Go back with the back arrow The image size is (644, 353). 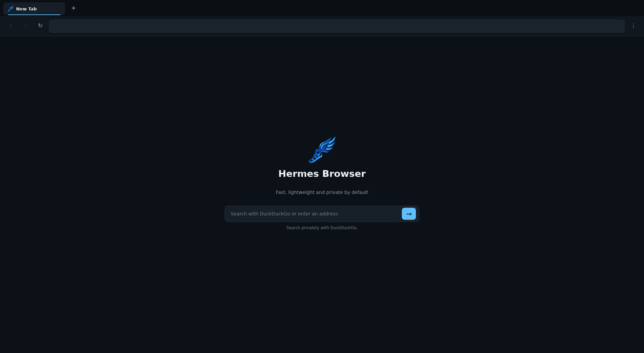(11, 26)
